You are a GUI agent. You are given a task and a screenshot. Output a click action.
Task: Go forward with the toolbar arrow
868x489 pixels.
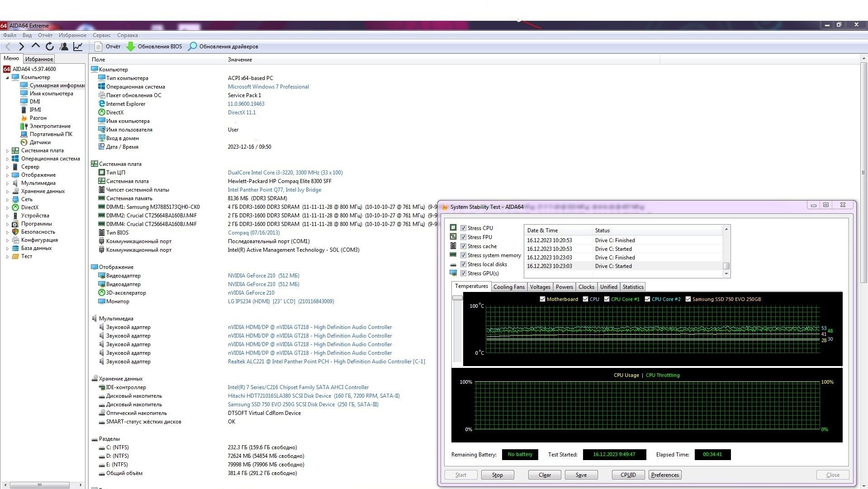pyautogui.click(x=21, y=46)
